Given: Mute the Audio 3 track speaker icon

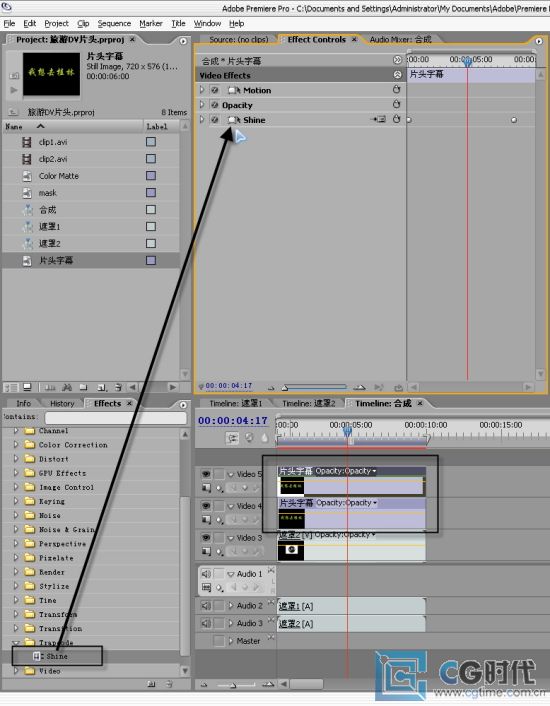Looking at the screenshot, I should coord(206,623).
